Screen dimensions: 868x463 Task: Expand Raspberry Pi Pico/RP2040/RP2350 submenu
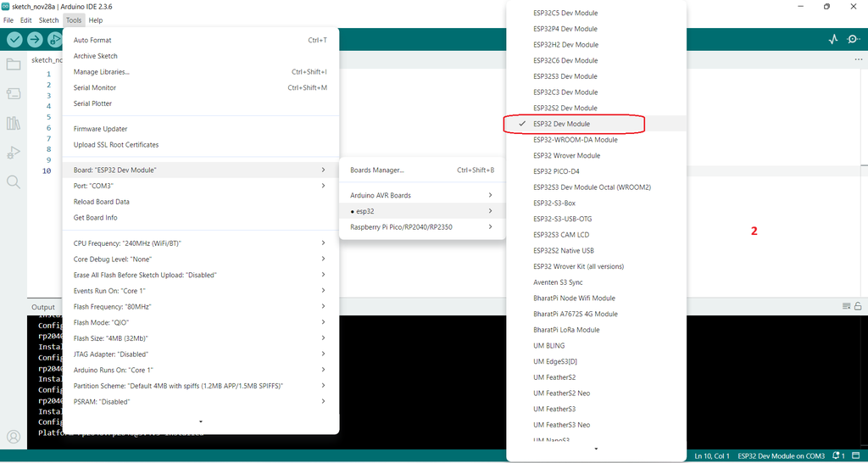(x=422, y=227)
